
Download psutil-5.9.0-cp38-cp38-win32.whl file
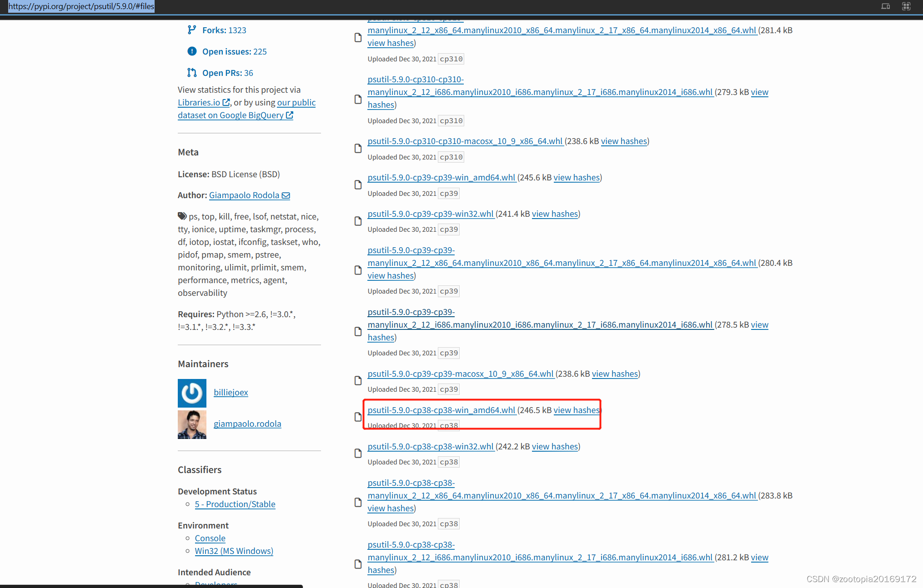pos(430,446)
